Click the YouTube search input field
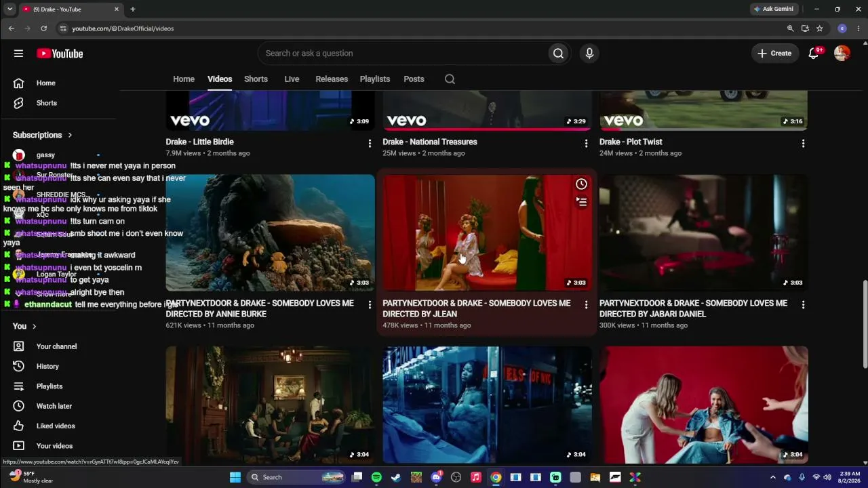The height and width of the screenshot is (488, 868). click(x=403, y=54)
